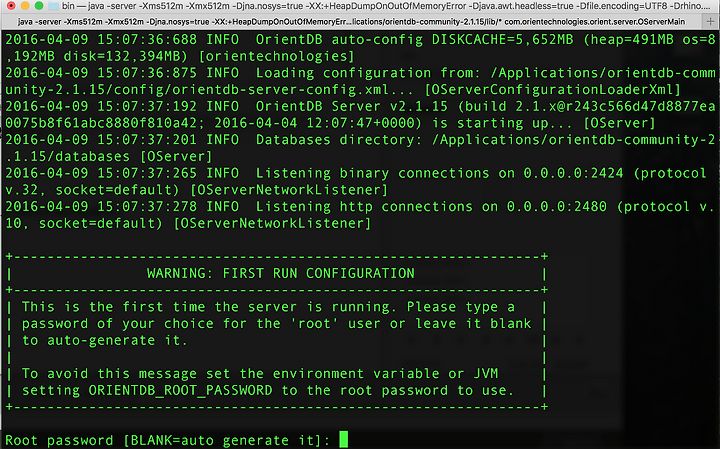Click the 'DISKCACHE=5,652MB' log value
Image resolution: width=720 pixels, height=449 pixels.
pos(502,40)
